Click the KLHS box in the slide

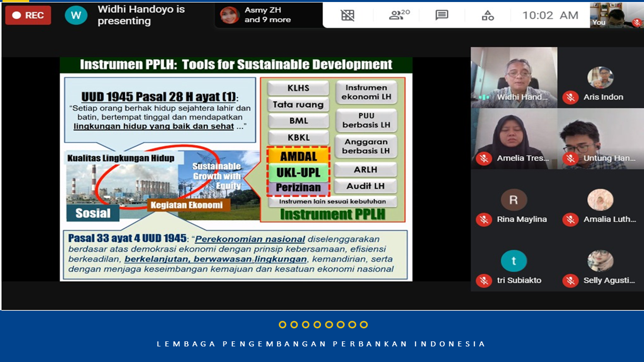click(298, 88)
